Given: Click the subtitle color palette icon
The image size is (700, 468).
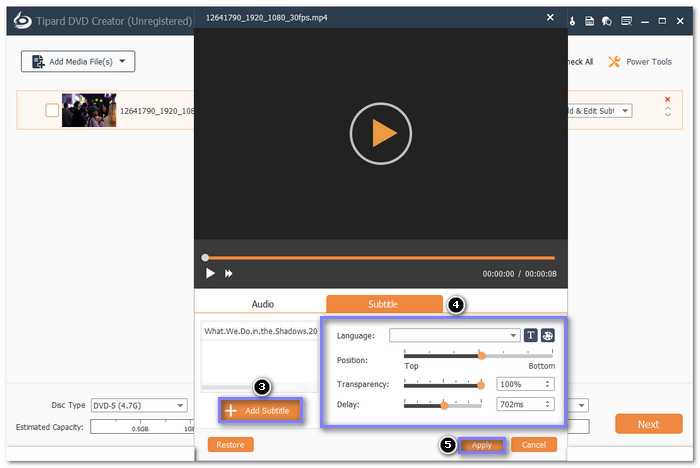Looking at the screenshot, I should (x=548, y=335).
